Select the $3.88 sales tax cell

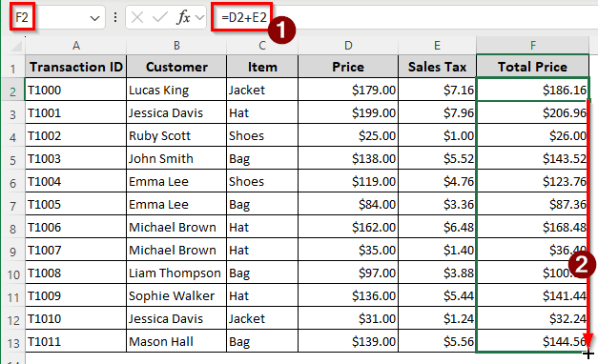pyautogui.click(x=437, y=273)
